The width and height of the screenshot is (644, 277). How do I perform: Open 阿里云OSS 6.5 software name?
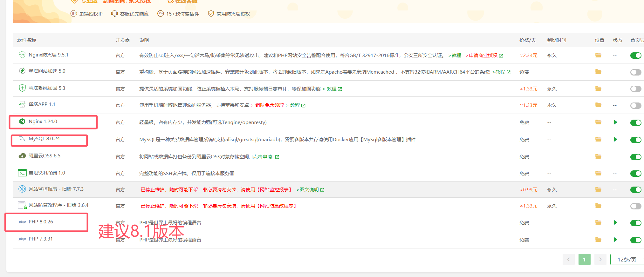45,156
